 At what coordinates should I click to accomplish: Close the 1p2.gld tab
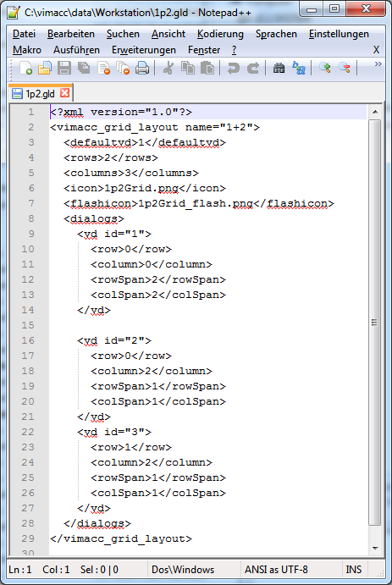click(65, 92)
